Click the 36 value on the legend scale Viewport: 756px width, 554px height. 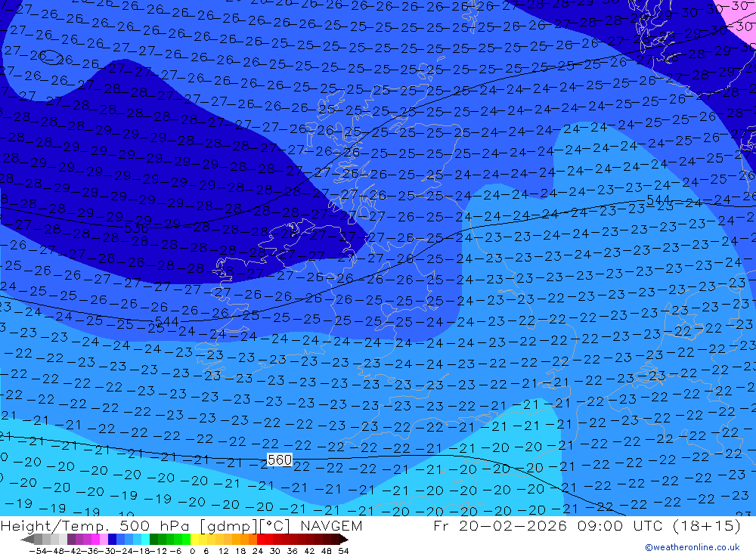pyautogui.click(x=292, y=551)
